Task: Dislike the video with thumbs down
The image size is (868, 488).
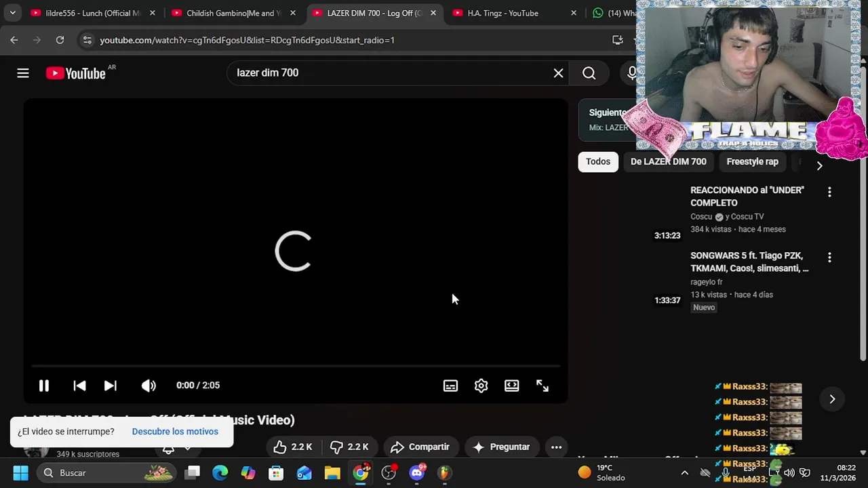Action: pyautogui.click(x=349, y=447)
